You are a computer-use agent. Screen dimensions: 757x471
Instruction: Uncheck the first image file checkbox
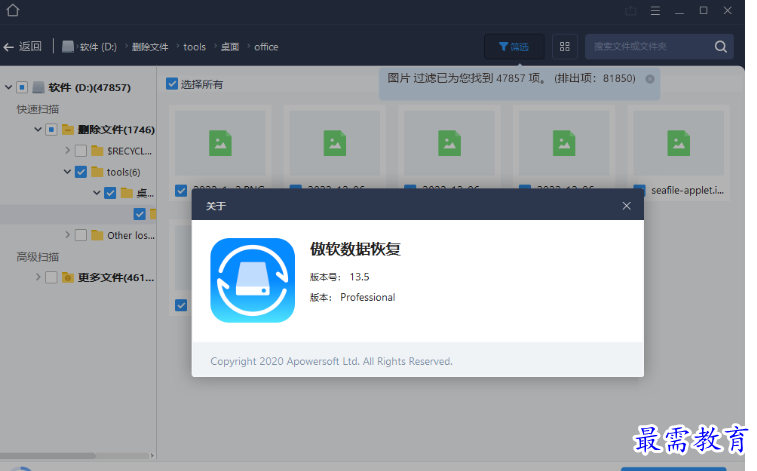click(181, 191)
